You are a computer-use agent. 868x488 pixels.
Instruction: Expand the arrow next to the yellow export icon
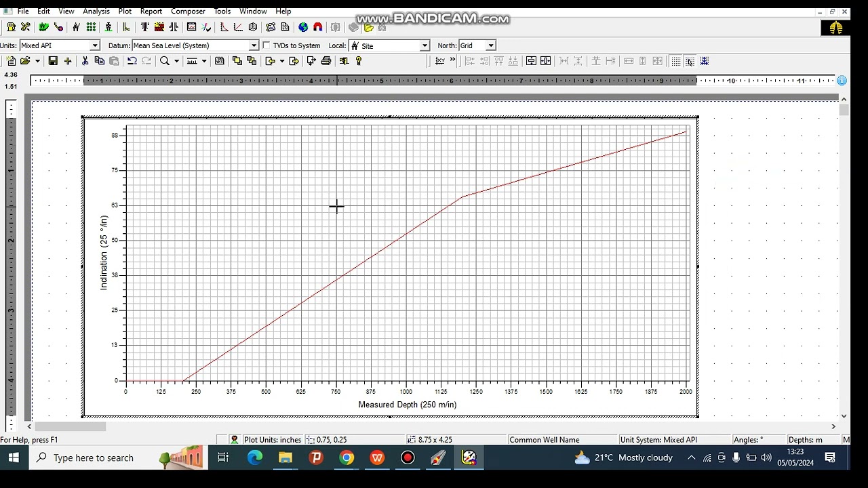pos(282,61)
